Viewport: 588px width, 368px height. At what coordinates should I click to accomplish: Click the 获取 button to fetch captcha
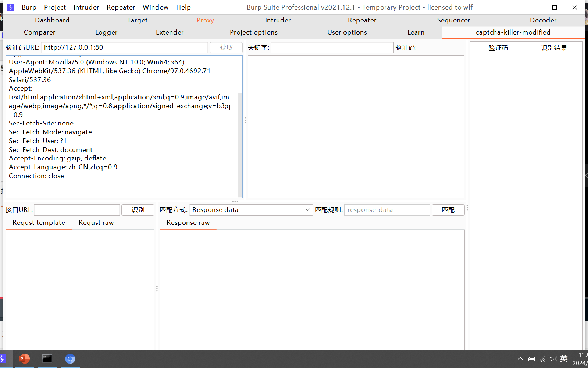[226, 47]
